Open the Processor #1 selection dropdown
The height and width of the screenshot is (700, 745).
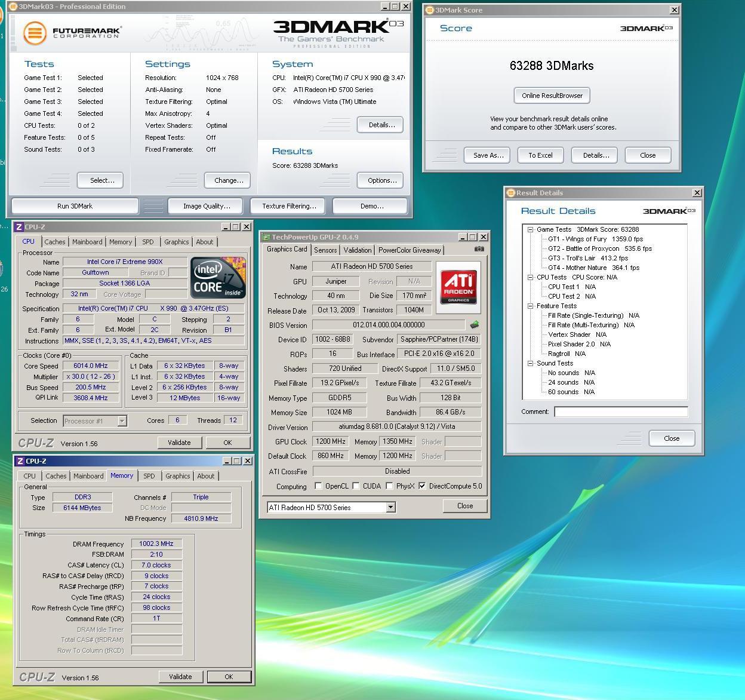(122, 421)
